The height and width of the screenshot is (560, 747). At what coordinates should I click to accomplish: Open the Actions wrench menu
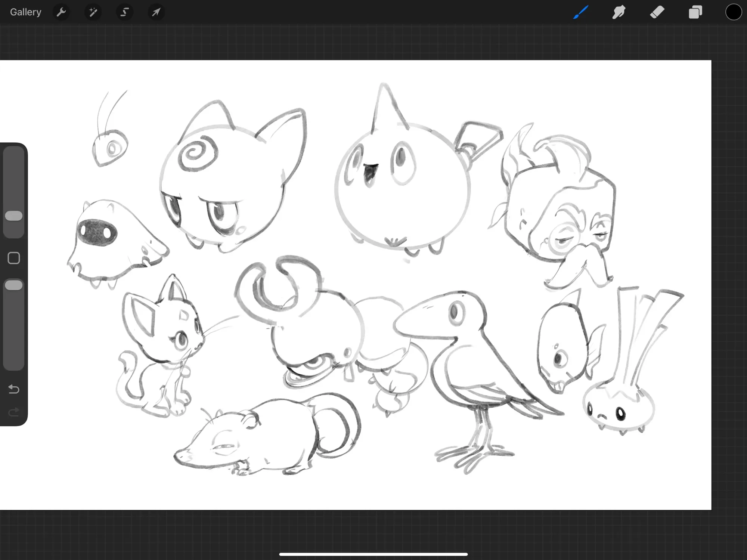(x=61, y=12)
